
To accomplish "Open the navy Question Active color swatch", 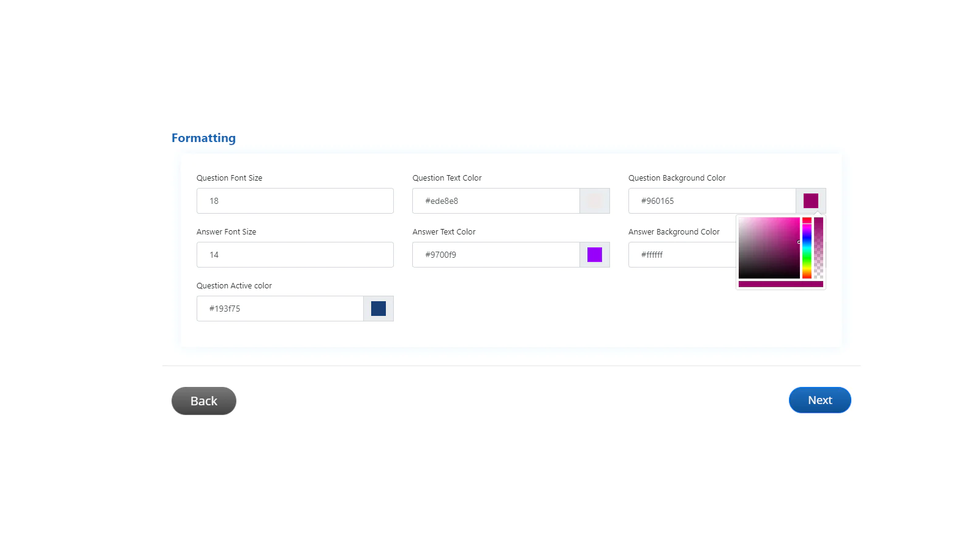I will tap(378, 309).
